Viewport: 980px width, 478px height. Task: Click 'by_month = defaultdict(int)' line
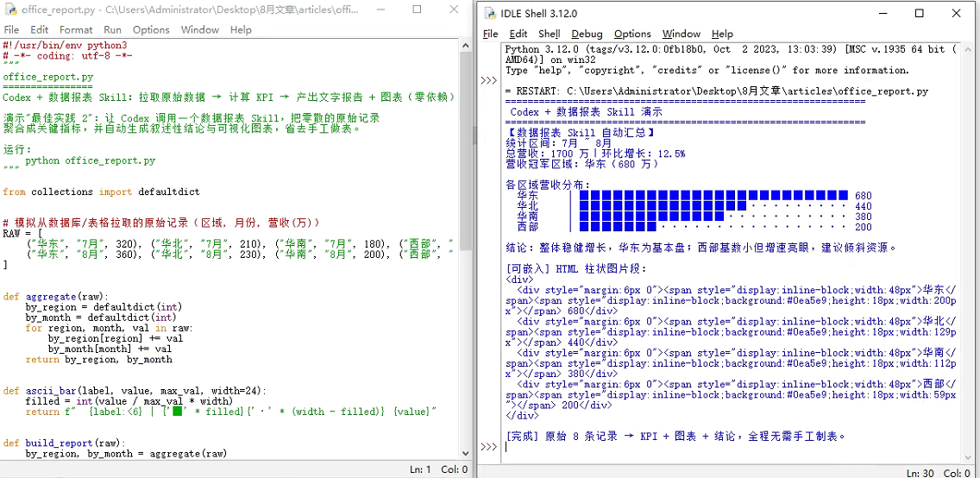tap(101, 318)
